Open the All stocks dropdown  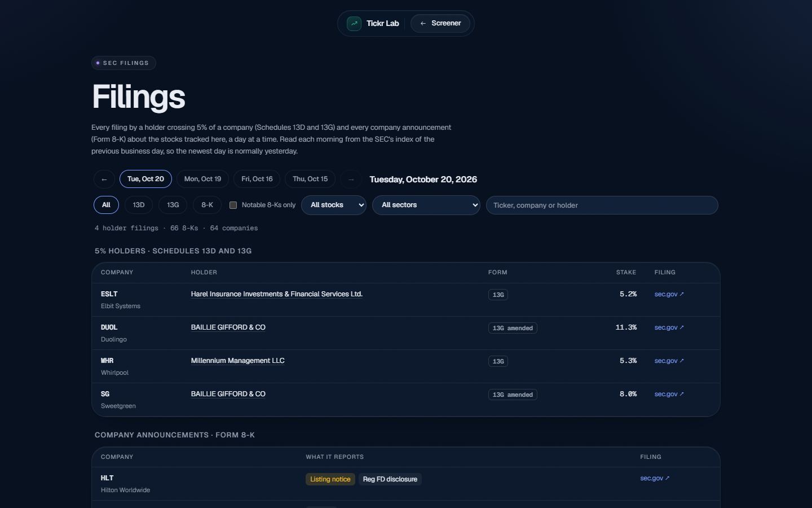click(x=334, y=205)
